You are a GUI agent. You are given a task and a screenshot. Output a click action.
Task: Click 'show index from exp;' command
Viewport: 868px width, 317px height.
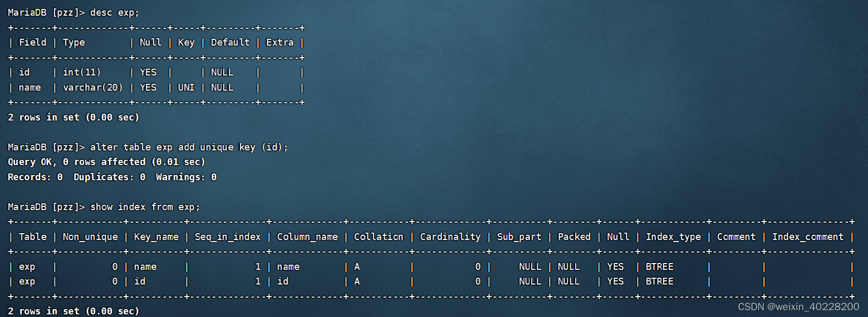click(145, 207)
